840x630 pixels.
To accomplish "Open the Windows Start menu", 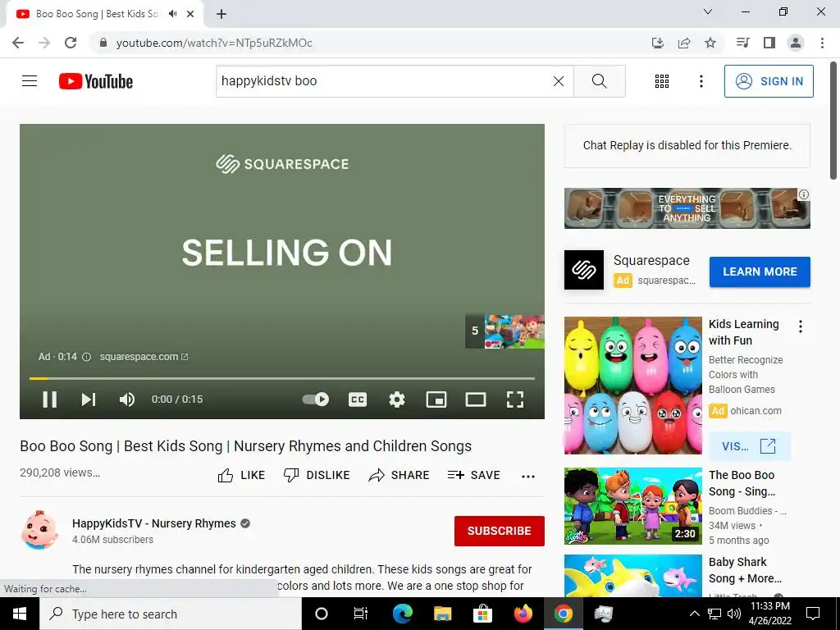I will pyautogui.click(x=20, y=614).
